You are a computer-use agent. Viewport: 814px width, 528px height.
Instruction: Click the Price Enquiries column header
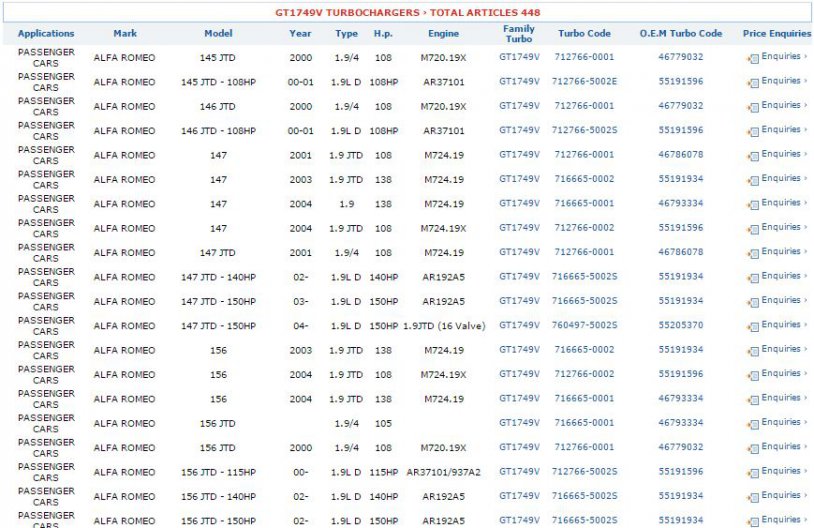point(776,34)
